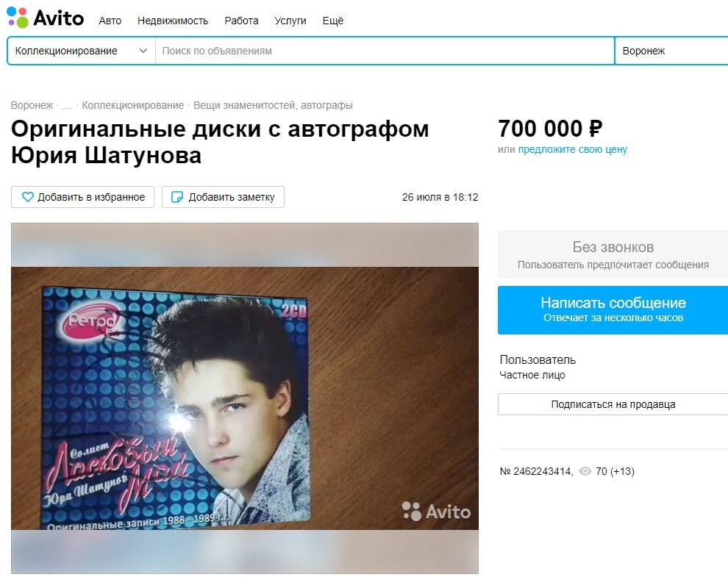Click the Avito logo
The image size is (728, 588).
(45, 18)
